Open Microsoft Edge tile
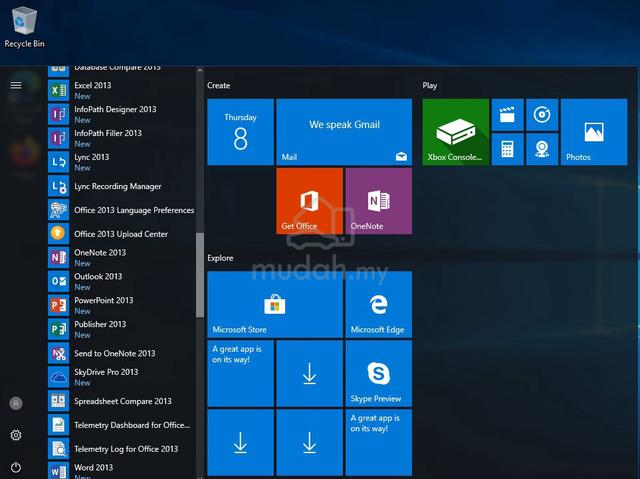The height and width of the screenshot is (479, 640). (379, 304)
